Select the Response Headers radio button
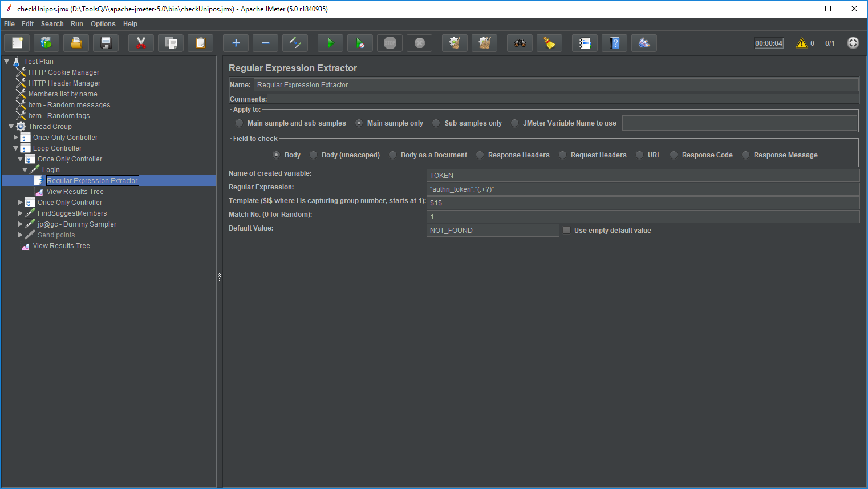 480,155
